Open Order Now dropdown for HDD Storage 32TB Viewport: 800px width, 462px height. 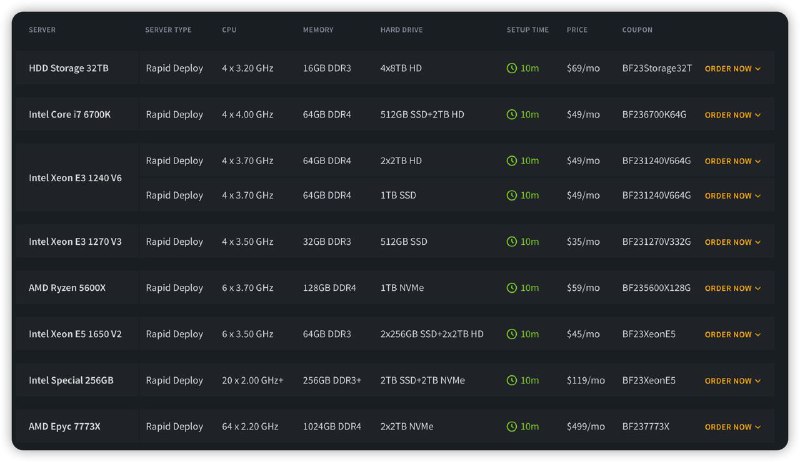(732, 69)
